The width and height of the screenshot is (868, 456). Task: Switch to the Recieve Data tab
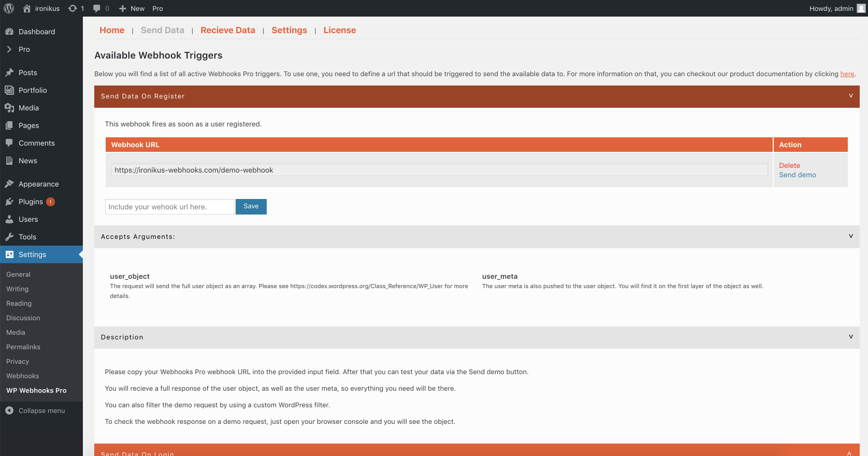point(228,30)
